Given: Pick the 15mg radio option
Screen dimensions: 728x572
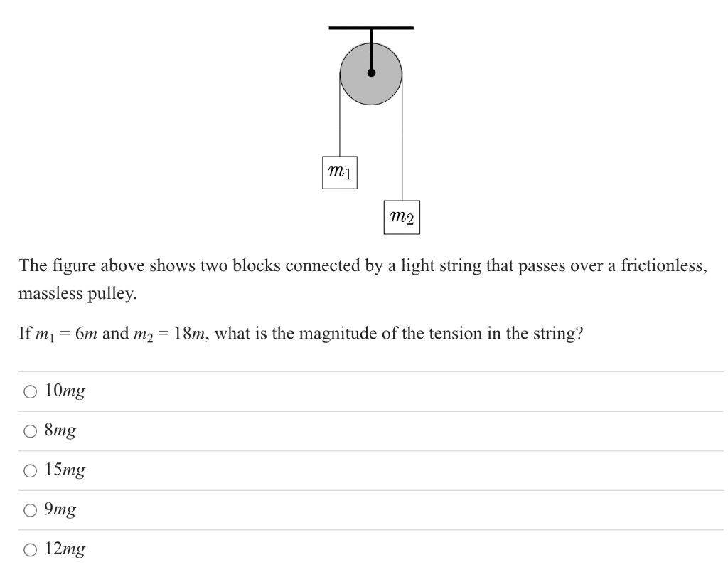Looking at the screenshot, I should (x=30, y=471).
